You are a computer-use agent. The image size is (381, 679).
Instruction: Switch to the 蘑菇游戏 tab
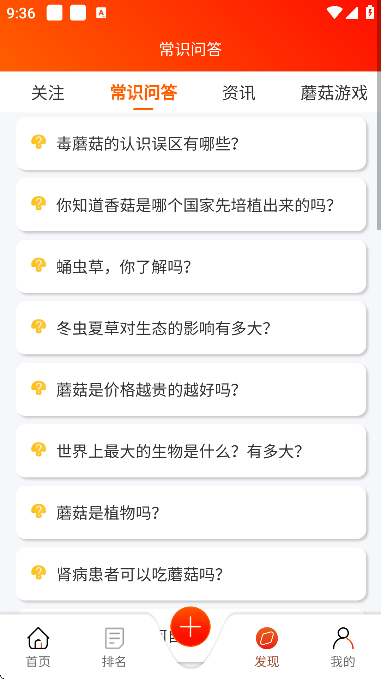click(334, 93)
